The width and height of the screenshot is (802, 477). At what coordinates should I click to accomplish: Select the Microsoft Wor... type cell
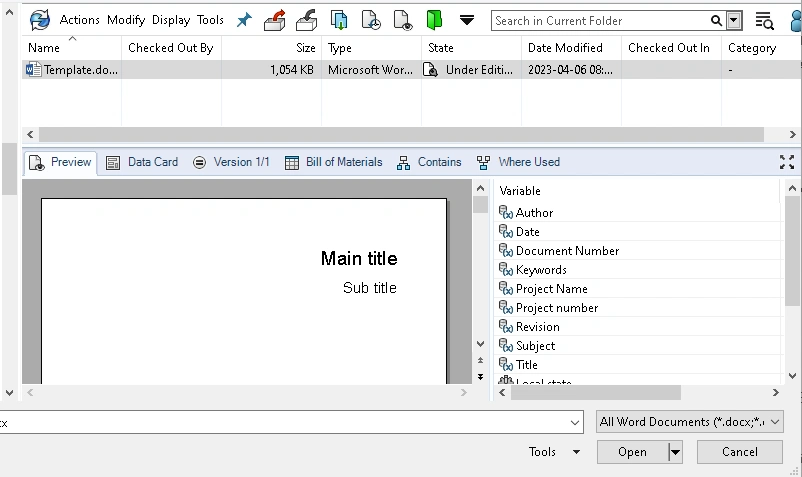click(371, 70)
